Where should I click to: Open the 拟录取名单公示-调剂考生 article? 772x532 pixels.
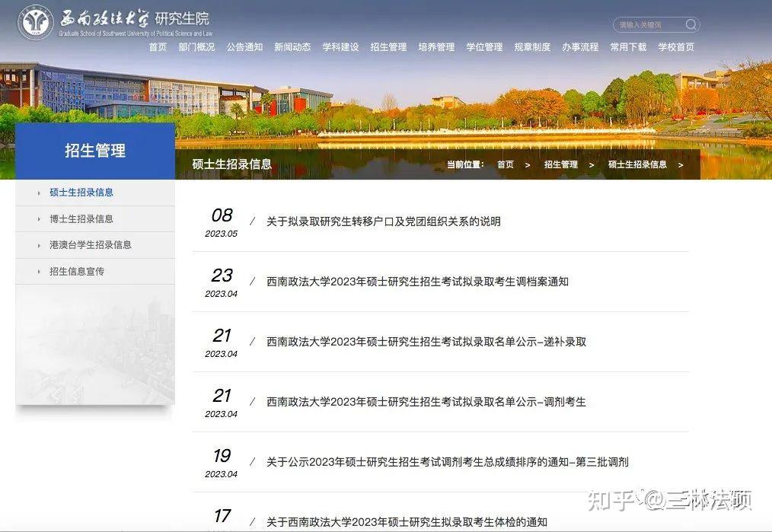pos(424,402)
